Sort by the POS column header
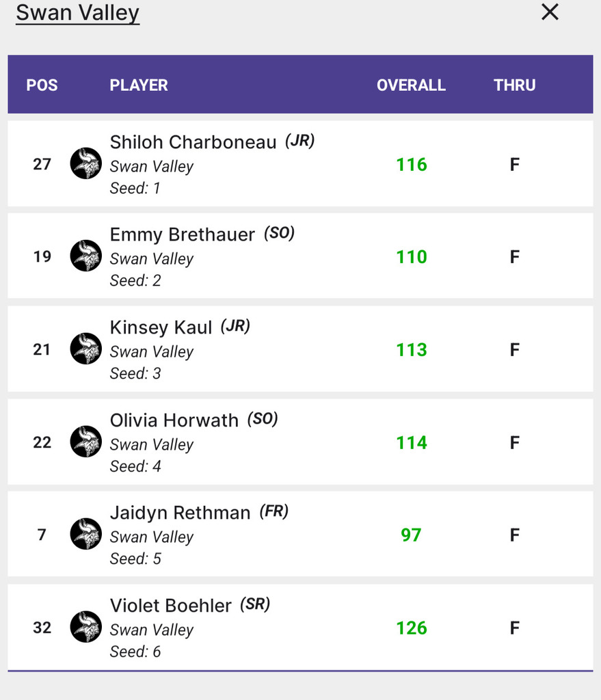Image resolution: width=601 pixels, height=700 pixels. point(42,85)
